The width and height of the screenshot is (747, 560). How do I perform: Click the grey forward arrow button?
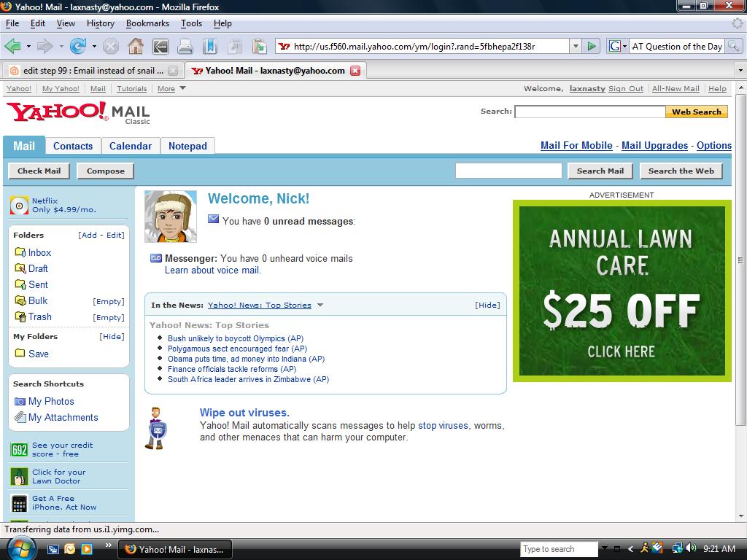tap(45, 46)
